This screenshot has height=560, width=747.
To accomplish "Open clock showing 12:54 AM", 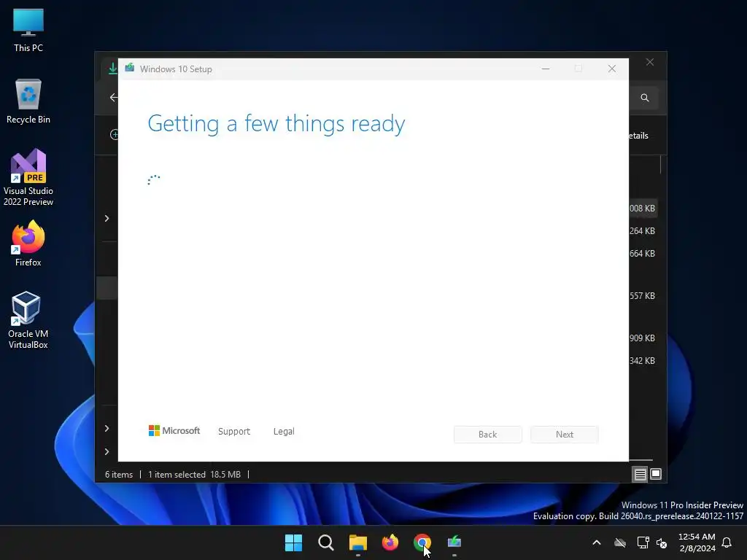I will click(x=697, y=542).
